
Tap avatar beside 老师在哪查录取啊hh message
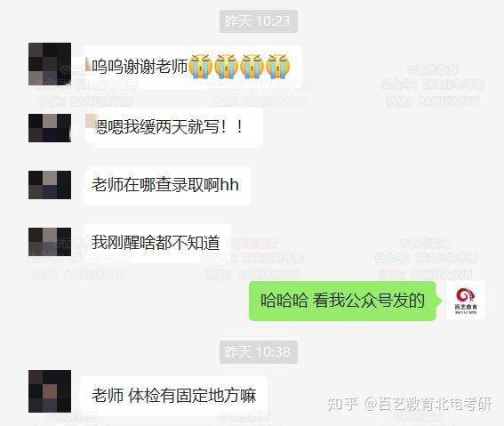[x=50, y=185]
